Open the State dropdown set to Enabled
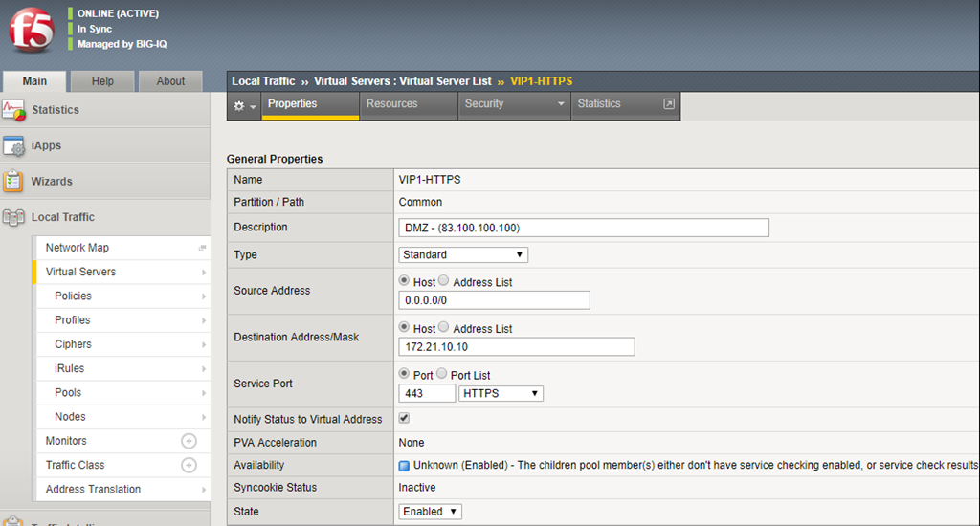 (x=430, y=512)
